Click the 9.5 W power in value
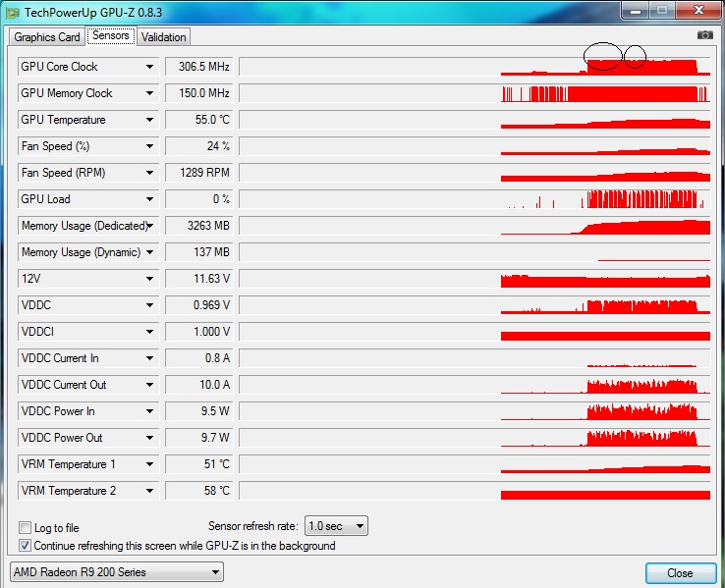This screenshot has width=725, height=588. click(198, 411)
